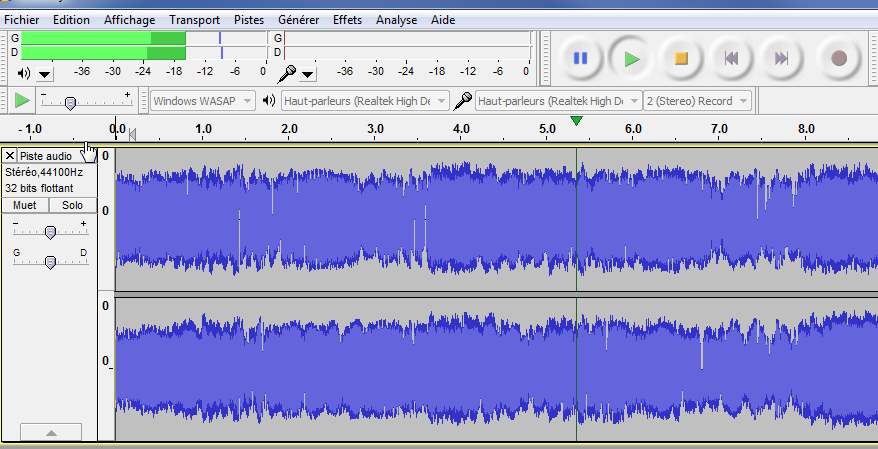
Task: Stop playback with the yellow Stop button
Action: point(681,58)
